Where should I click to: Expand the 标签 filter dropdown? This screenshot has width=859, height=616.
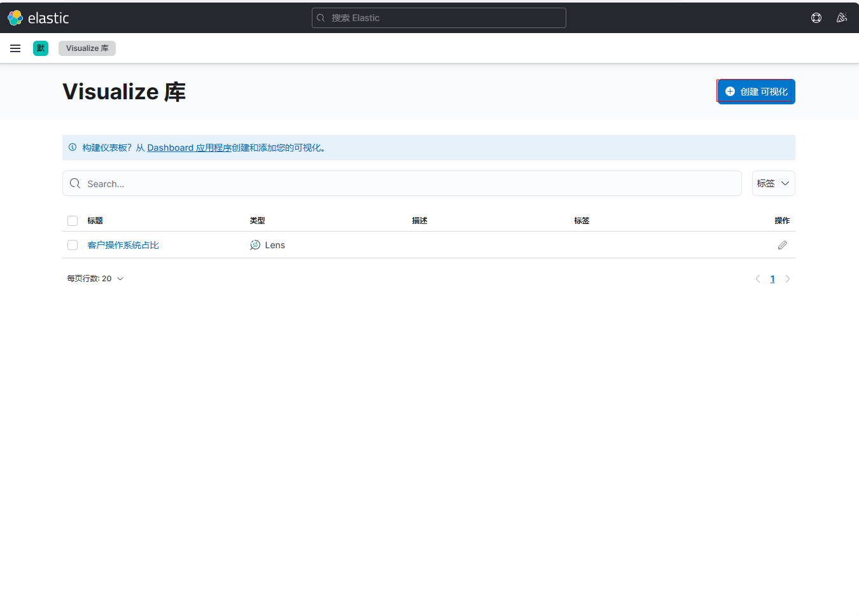click(x=773, y=183)
